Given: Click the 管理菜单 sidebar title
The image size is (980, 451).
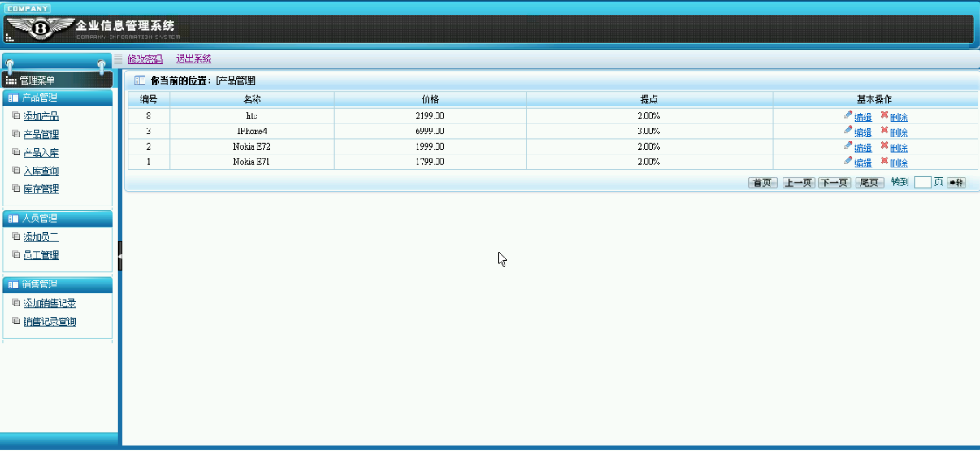Looking at the screenshot, I should (x=37, y=80).
